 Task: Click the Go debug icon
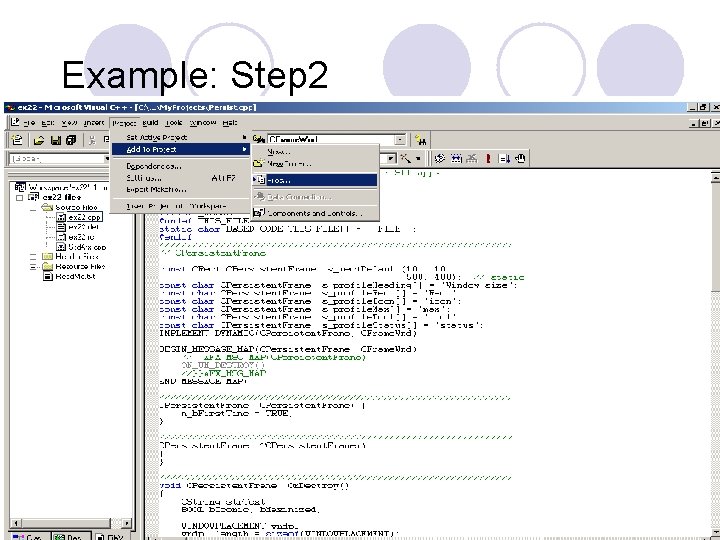click(504, 158)
